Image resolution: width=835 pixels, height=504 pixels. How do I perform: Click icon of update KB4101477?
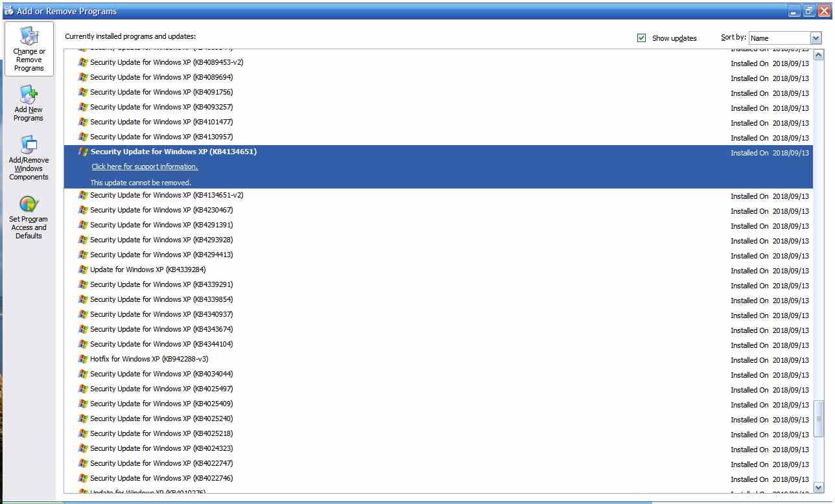pos(83,122)
